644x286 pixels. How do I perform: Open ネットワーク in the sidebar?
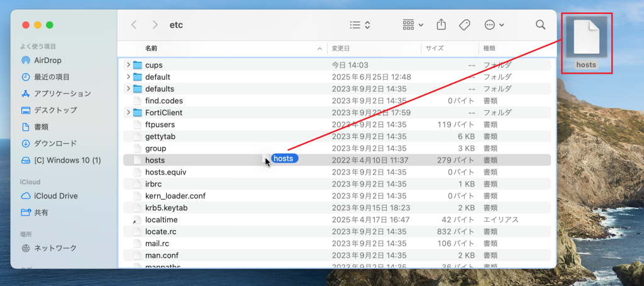[49, 248]
